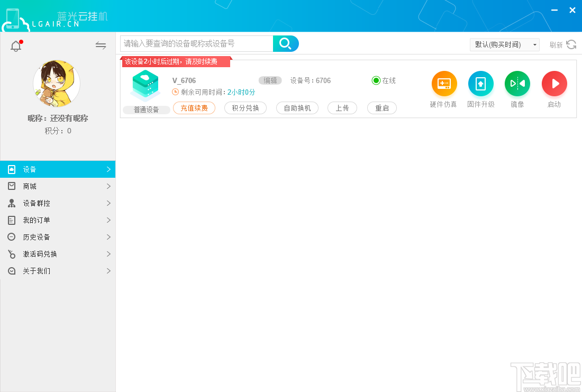Open the 关于我们 sidebar item
The height and width of the screenshot is (392, 582).
[x=58, y=271]
